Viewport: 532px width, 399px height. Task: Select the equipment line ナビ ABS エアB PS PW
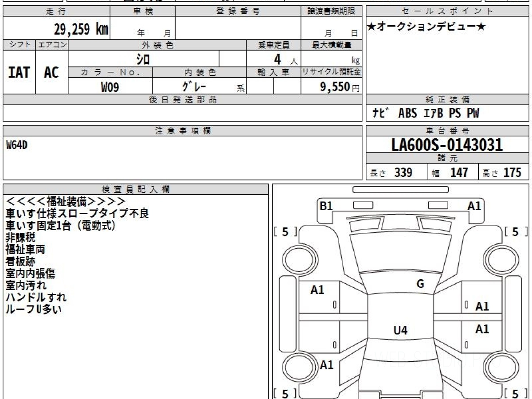426,113
